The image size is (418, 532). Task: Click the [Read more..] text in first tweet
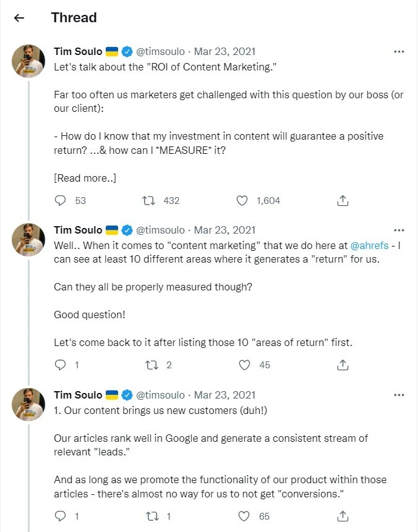pos(85,178)
